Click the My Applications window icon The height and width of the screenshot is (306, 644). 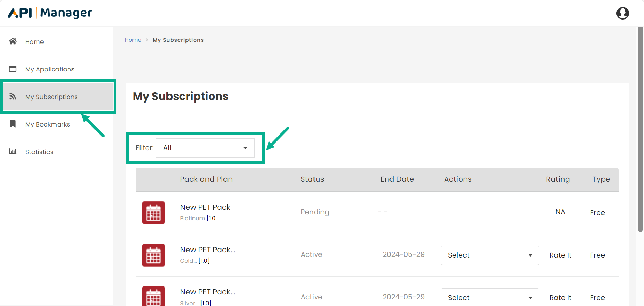[13, 69]
